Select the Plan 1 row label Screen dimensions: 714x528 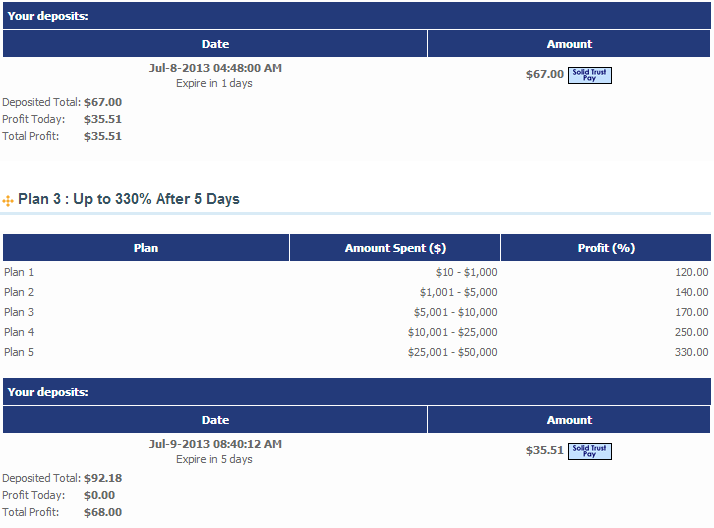[x=19, y=272]
